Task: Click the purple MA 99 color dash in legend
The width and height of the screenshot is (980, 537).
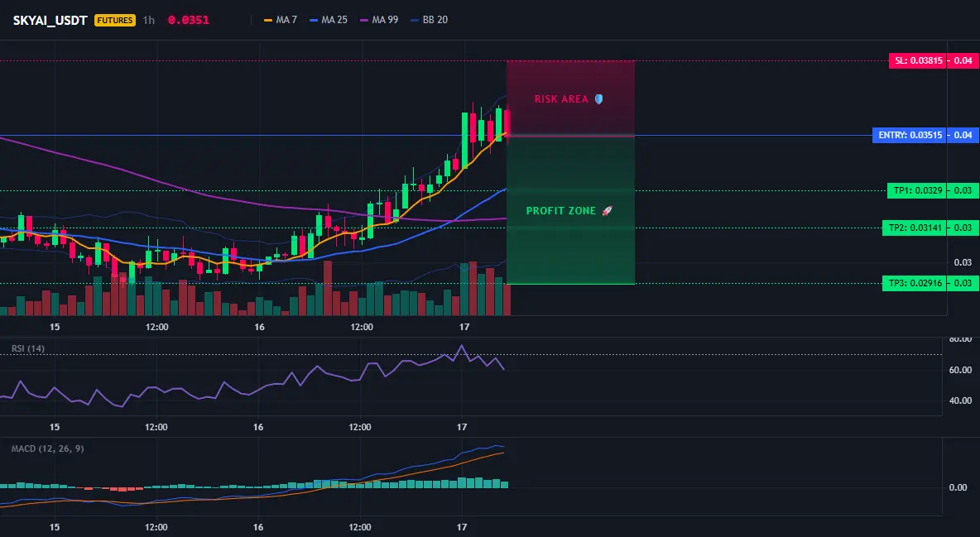Action: click(364, 20)
